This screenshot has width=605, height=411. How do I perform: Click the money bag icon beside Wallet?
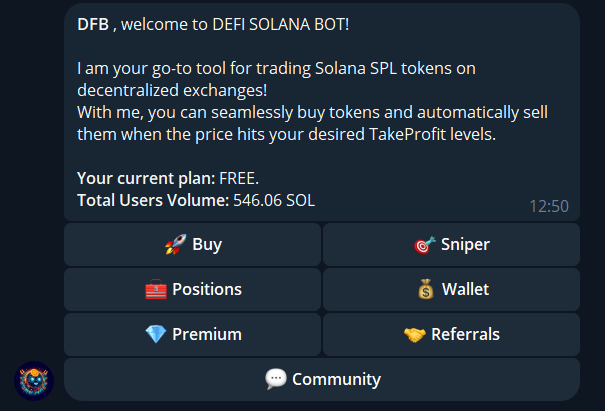tap(425, 289)
